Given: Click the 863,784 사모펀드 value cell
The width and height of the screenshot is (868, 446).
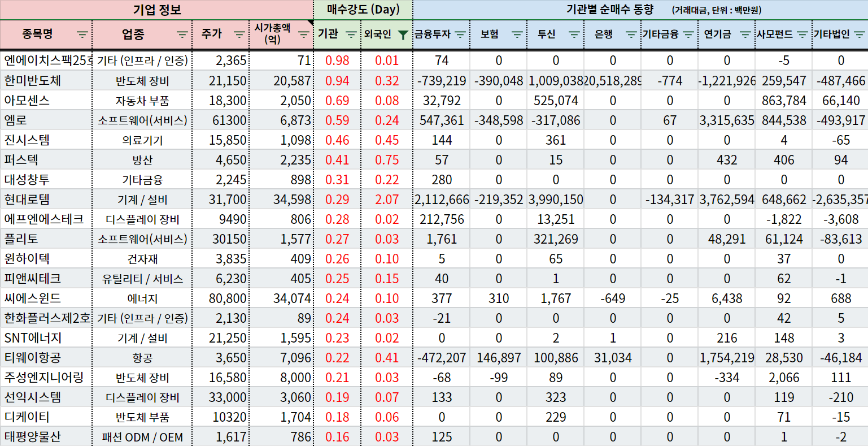Looking at the screenshot, I should (x=784, y=100).
